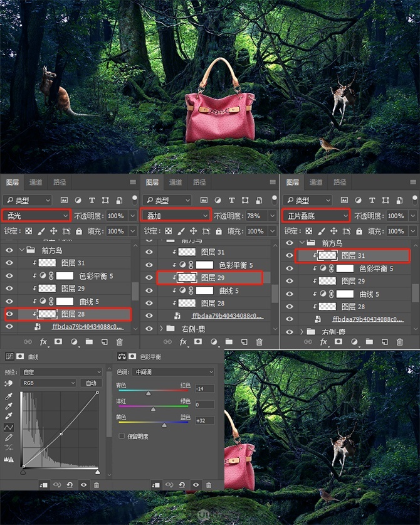Hide 图层 31 in the 正片叠底 panel
This screenshot has width=420, height=525.
(290, 255)
